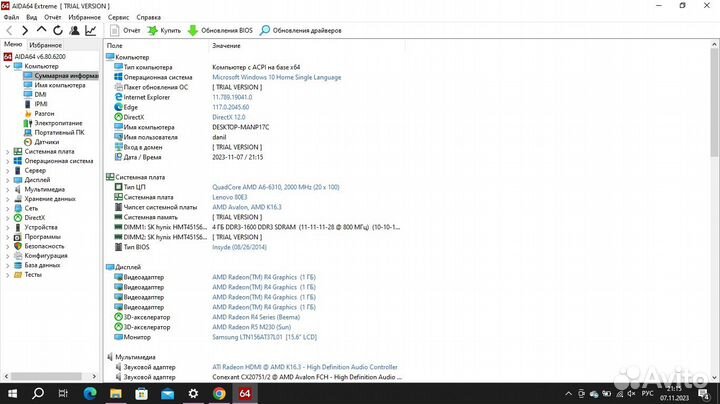Select the Датчики tree item
Image resolution: width=720 pixels, height=404 pixels.
[x=41, y=142]
